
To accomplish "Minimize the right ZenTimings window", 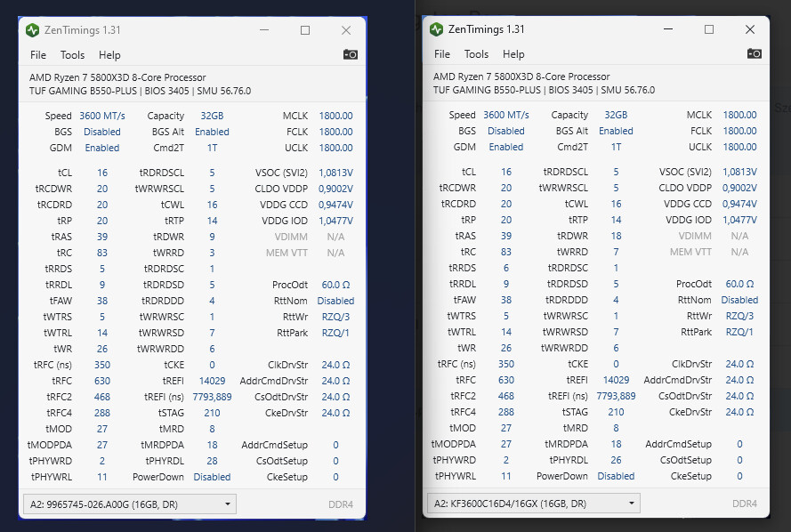I will [668, 29].
